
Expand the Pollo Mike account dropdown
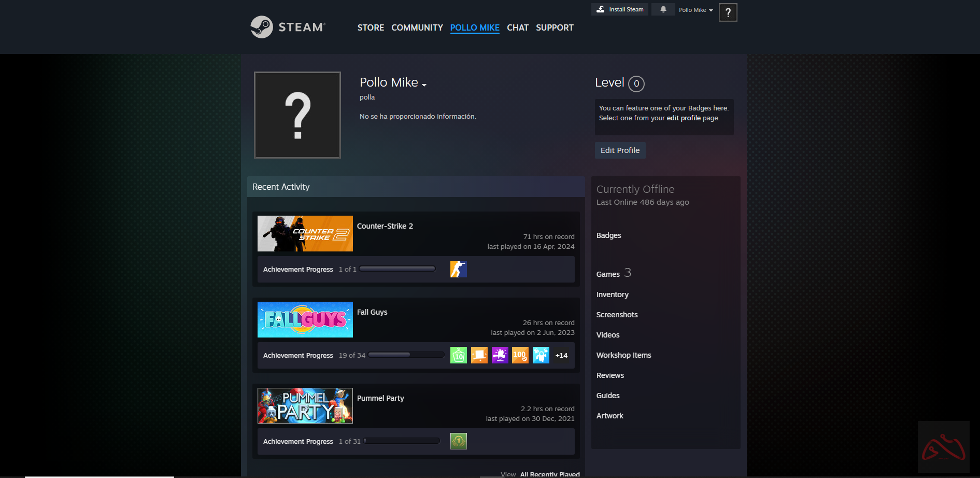[695, 10]
